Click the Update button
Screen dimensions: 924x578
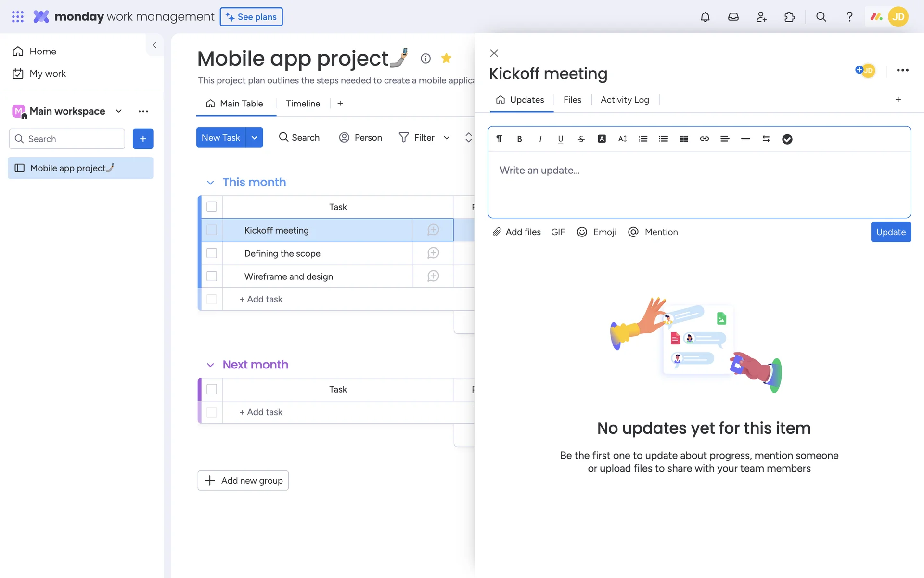coord(890,232)
